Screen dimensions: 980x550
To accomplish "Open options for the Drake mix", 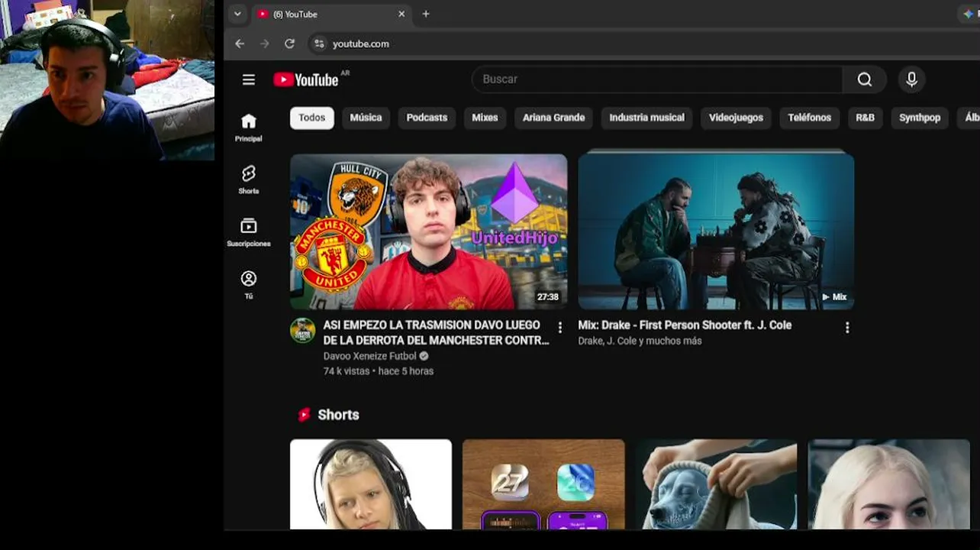I will coord(847,328).
